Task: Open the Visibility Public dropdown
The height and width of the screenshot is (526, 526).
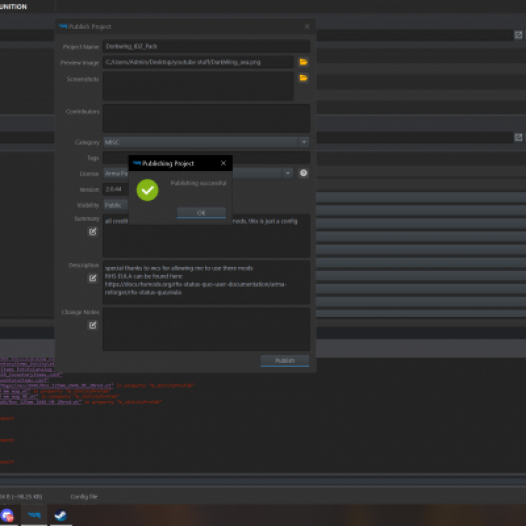Action: [x=116, y=205]
